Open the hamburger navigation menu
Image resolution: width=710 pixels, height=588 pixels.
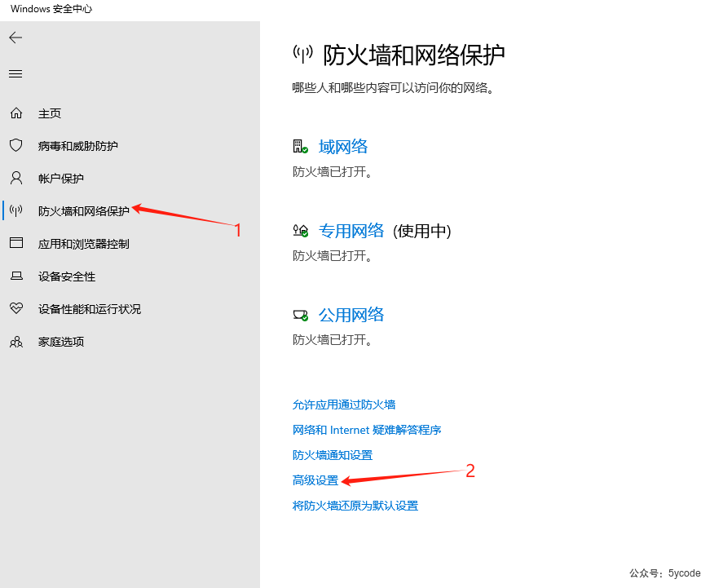pos(15,73)
